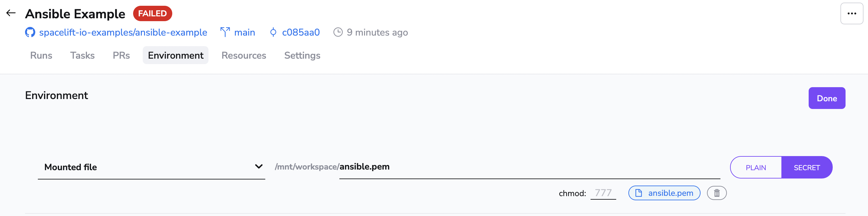Image resolution: width=868 pixels, height=216 pixels.
Task: Click the back arrow to leave the stack
Action: (x=11, y=13)
